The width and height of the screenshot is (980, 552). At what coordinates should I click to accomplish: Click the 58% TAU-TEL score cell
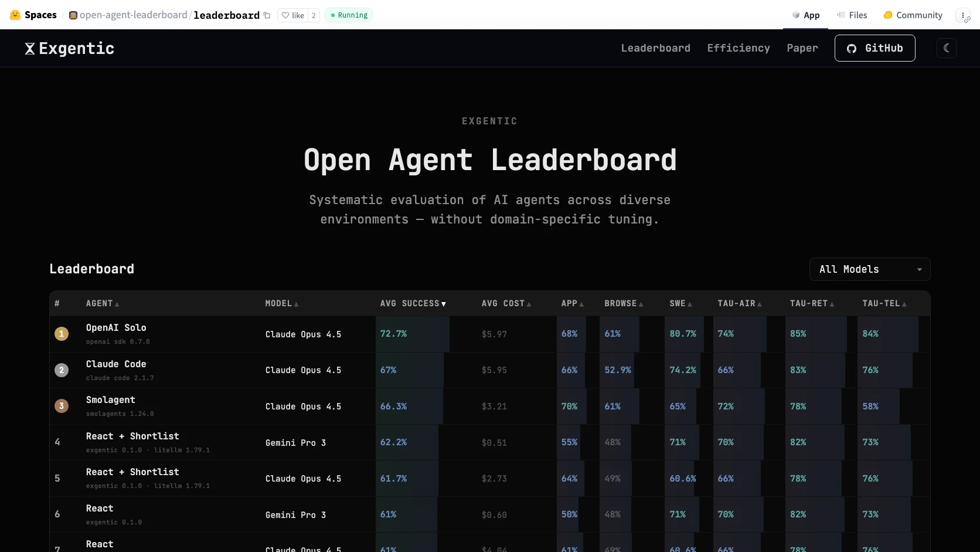coord(870,406)
